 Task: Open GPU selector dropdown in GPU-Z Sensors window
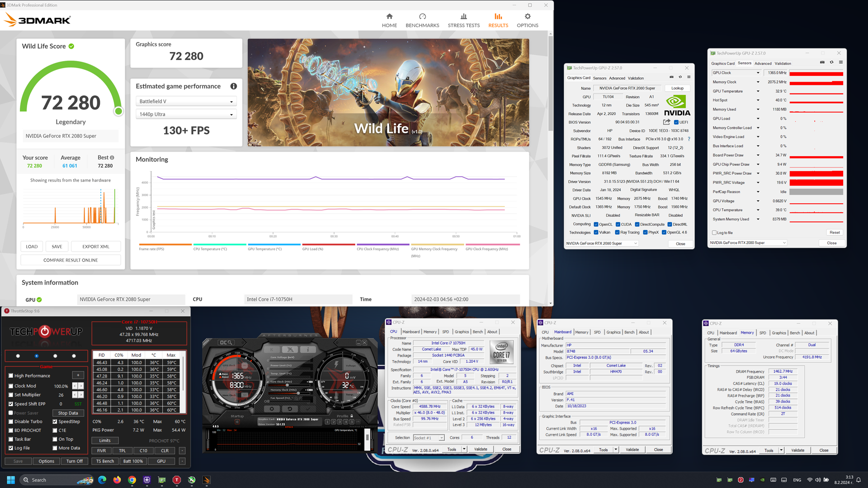[748, 243]
